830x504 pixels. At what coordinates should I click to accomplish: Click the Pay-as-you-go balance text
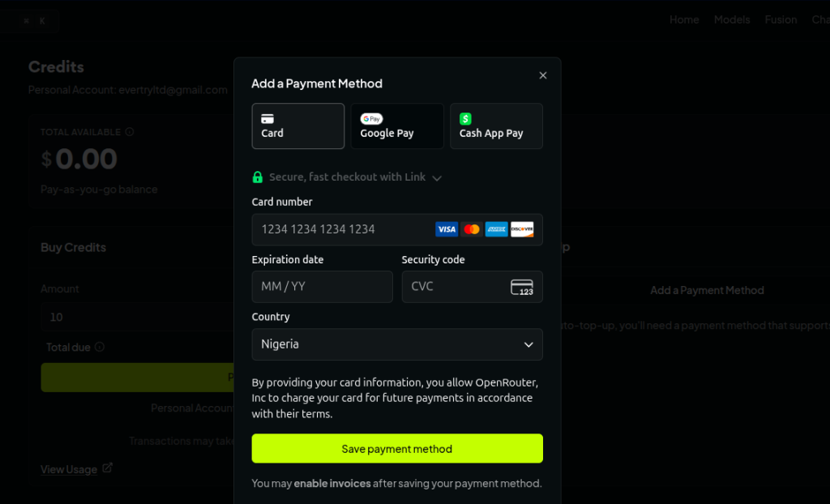[x=99, y=189]
